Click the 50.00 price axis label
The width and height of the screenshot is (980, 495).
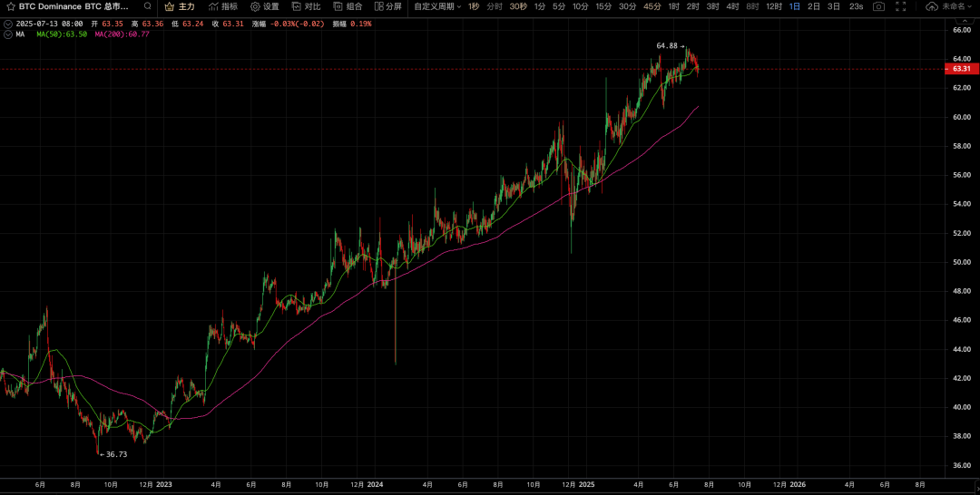pyautogui.click(x=962, y=262)
